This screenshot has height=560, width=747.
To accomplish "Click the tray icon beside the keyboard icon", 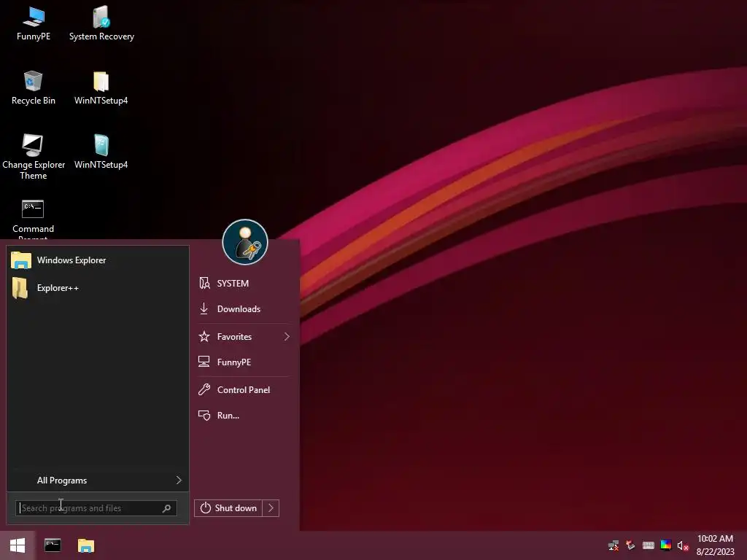I will tap(631, 545).
